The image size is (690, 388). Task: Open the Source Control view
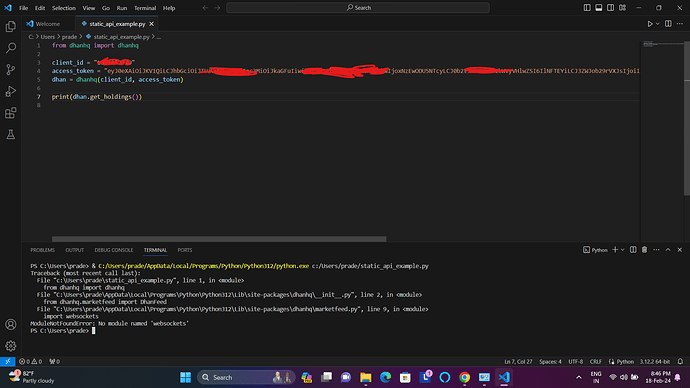[x=11, y=70]
